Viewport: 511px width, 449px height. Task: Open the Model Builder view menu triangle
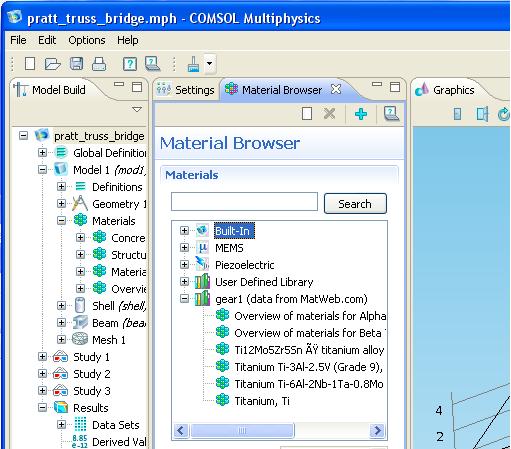click(x=137, y=109)
